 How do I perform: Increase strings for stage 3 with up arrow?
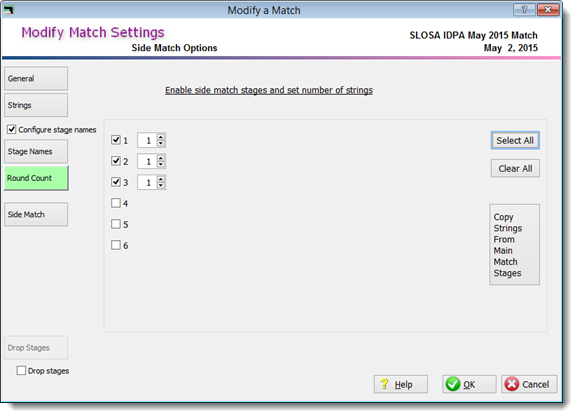tap(161, 179)
